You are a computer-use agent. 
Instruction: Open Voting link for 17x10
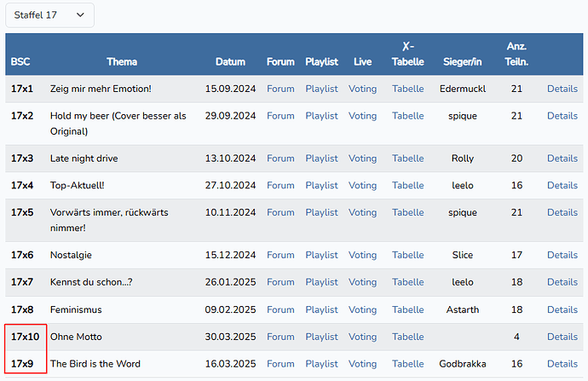click(x=362, y=338)
